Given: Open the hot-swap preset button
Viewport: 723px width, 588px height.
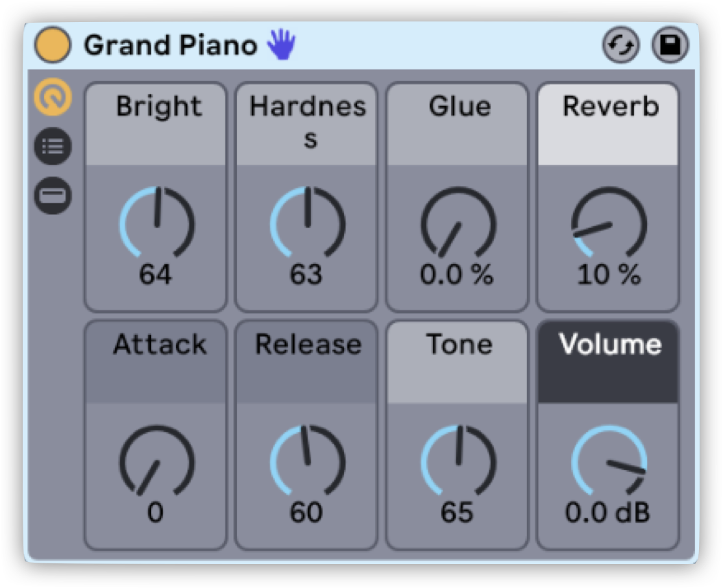Looking at the screenshot, I should (621, 45).
